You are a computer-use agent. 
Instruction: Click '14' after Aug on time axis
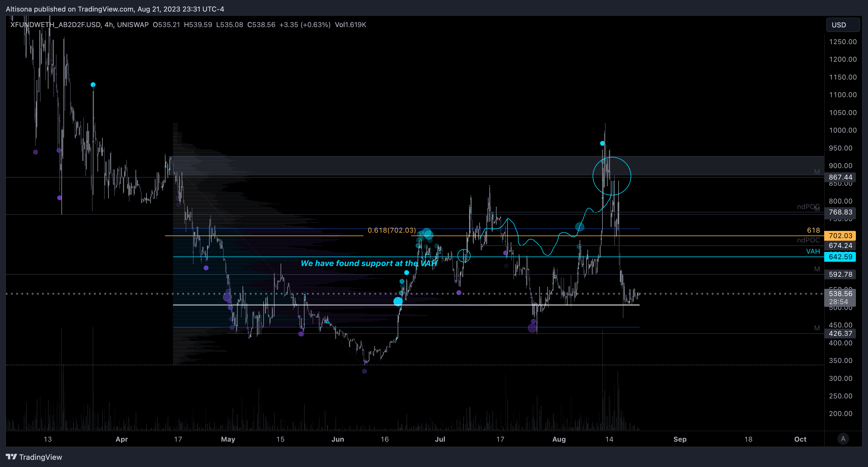coord(609,439)
